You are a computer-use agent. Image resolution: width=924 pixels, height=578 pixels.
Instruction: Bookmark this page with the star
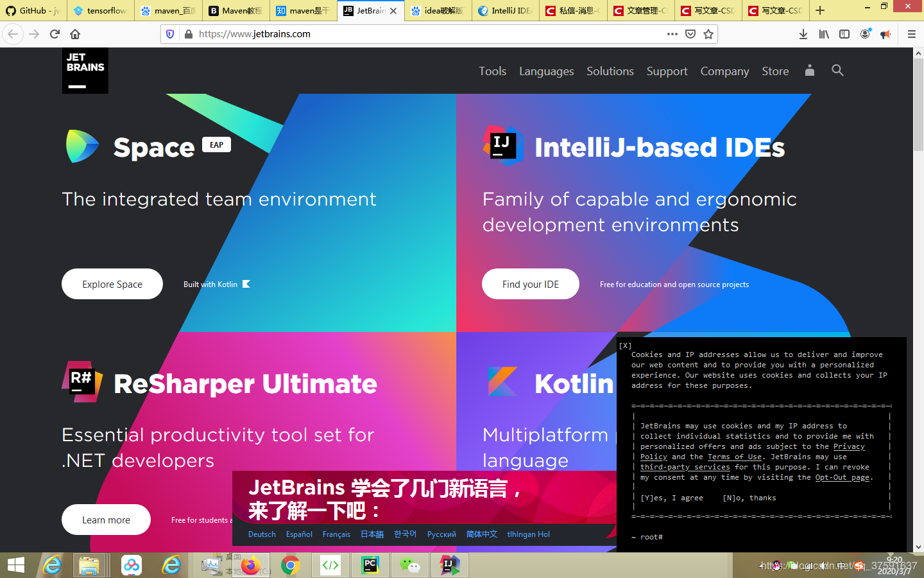[708, 34]
